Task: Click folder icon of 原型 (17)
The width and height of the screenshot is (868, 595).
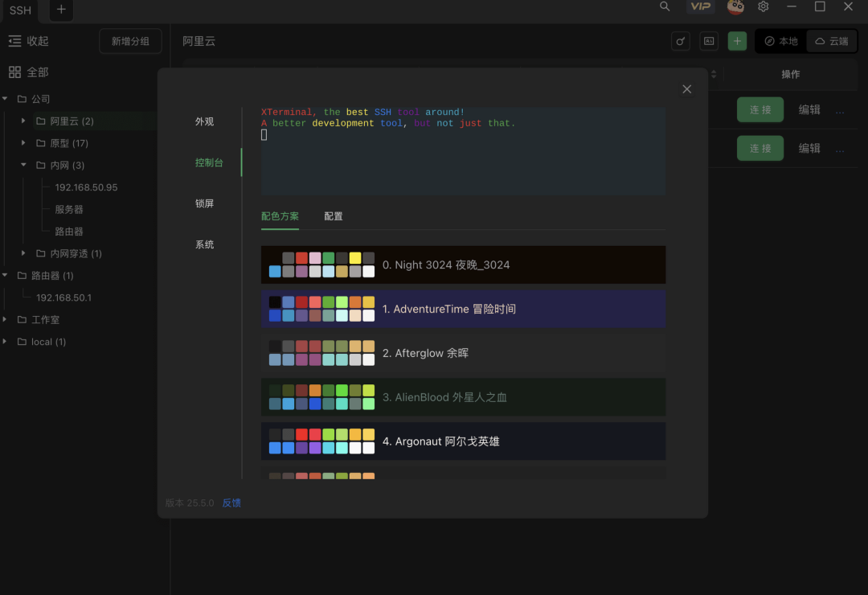Action: 41,143
